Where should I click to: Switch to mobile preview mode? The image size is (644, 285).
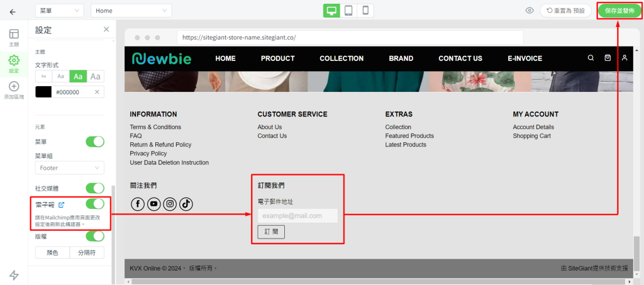365,11
